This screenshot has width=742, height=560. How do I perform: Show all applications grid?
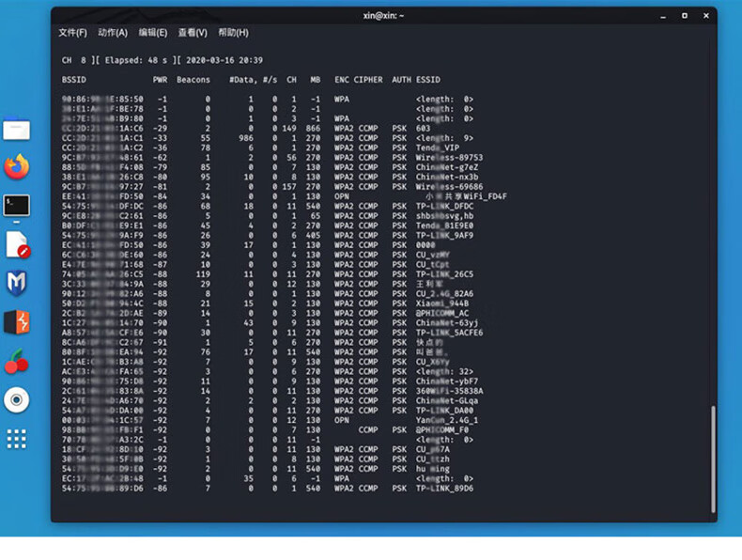click(x=17, y=438)
